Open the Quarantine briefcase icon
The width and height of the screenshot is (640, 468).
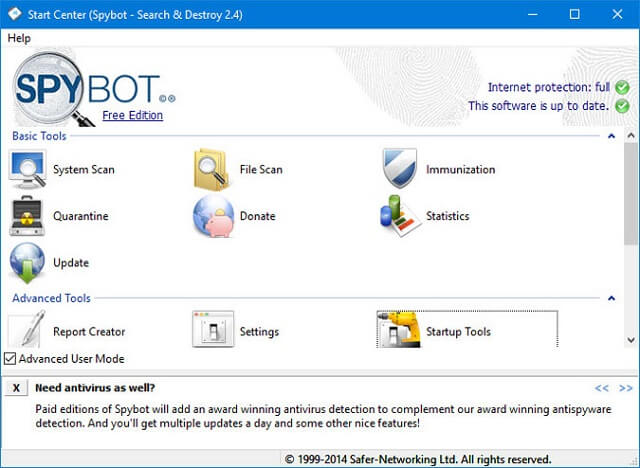pyautogui.click(x=27, y=216)
